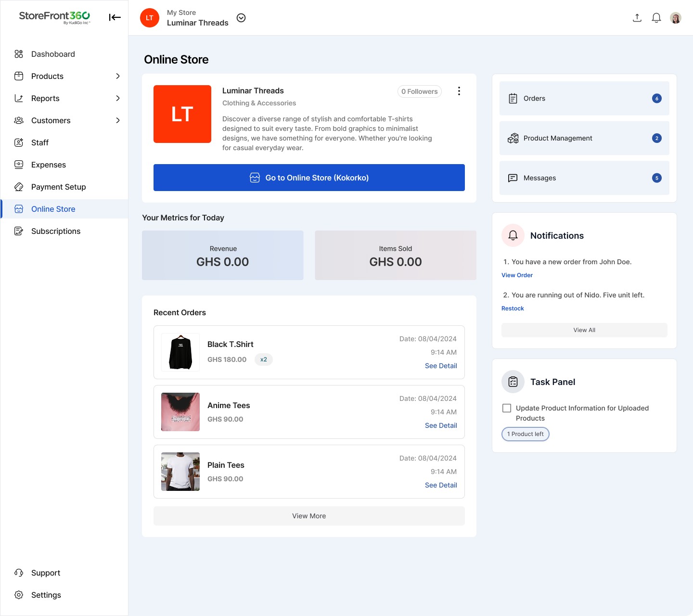Screen dimensions: 693x616
Task: Click the Settings gear icon
Action: click(x=19, y=595)
